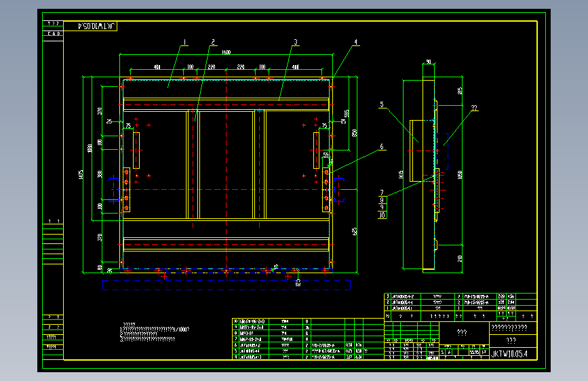588x381 pixels.
Task: Click the 555 dimension value
Action: 347,113
